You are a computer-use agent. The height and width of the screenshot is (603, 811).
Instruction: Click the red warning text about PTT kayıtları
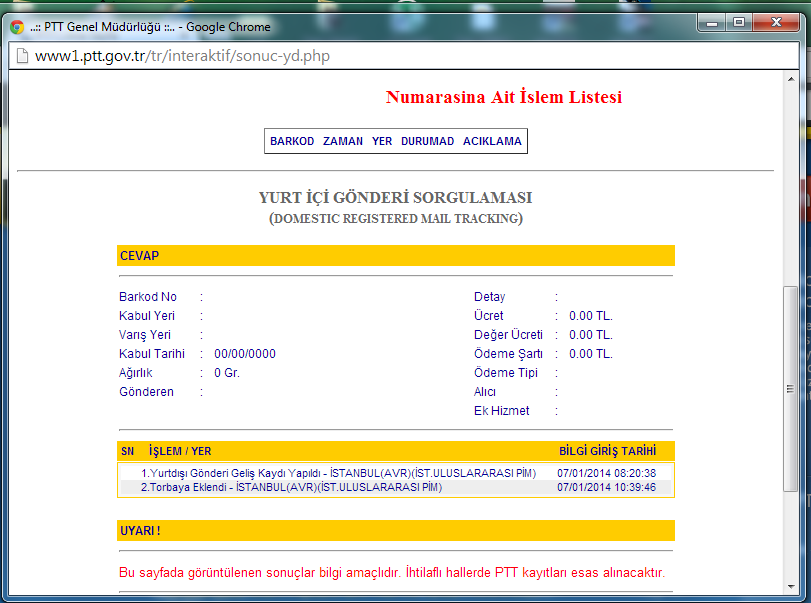point(392,573)
